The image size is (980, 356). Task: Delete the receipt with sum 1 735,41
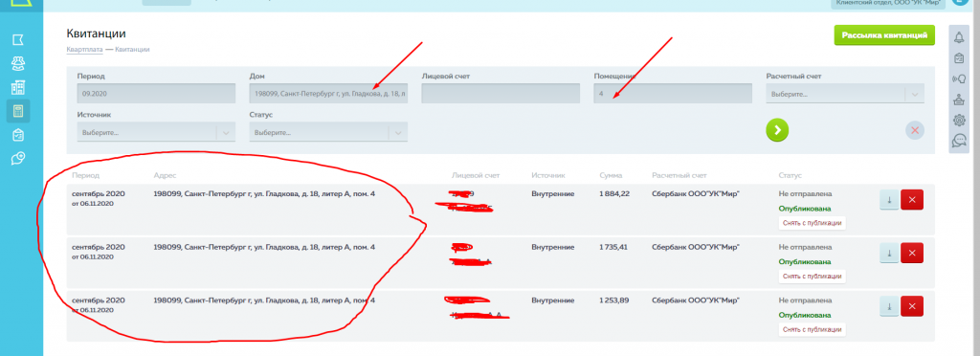(x=912, y=253)
